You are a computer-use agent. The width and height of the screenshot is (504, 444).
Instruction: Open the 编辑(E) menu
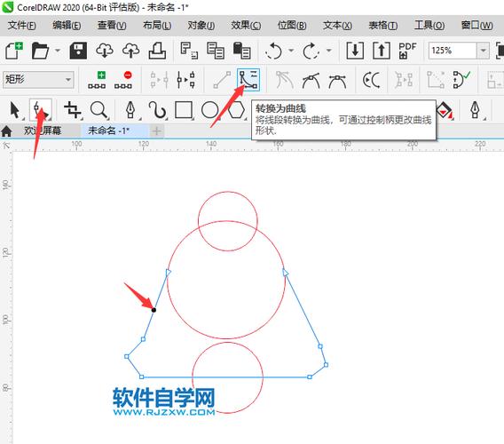coord(67,25)
